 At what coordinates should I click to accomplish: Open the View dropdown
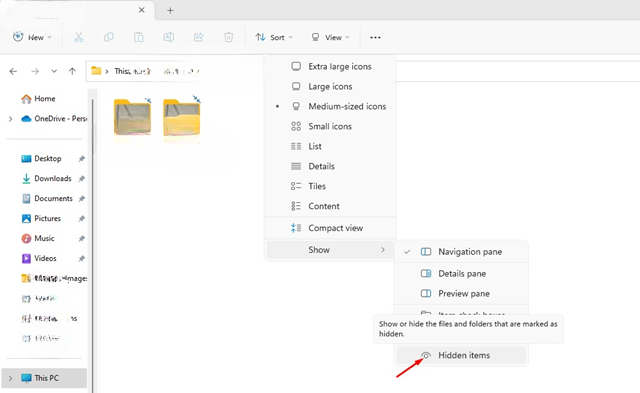(330, 38)
